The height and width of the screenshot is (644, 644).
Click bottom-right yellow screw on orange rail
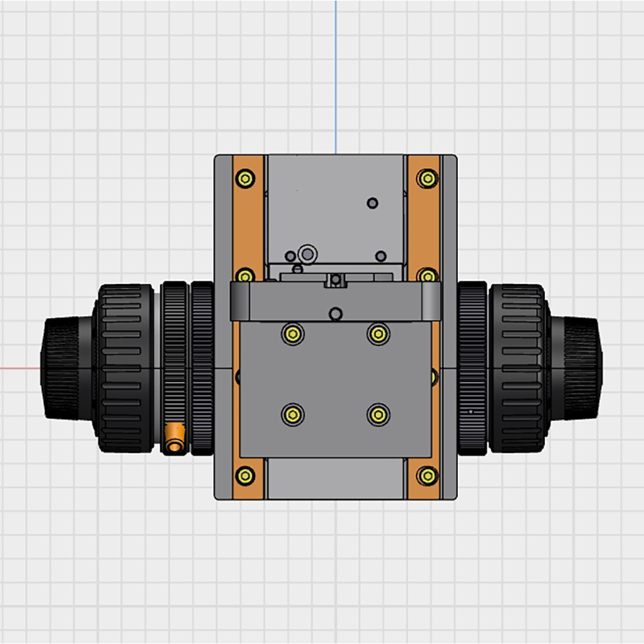(427, 476)
